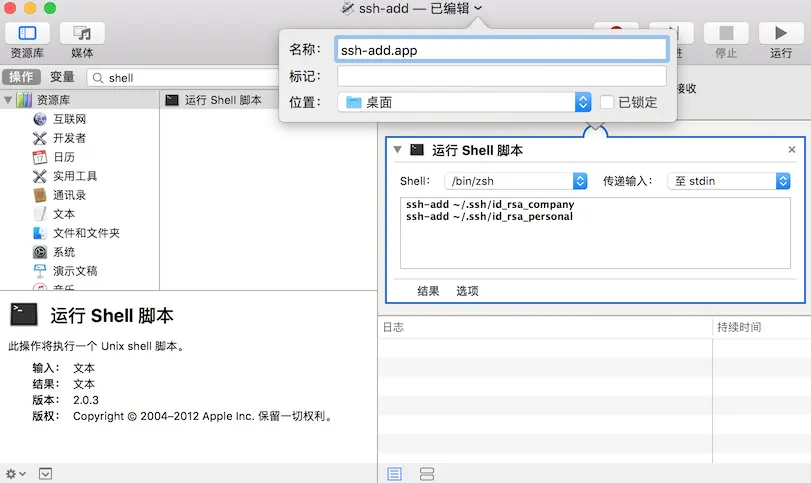Image resolution: width=811 pixels, height=483 pixels.
Task: Click the 资源库 library books icon
Action: (24, 100)
